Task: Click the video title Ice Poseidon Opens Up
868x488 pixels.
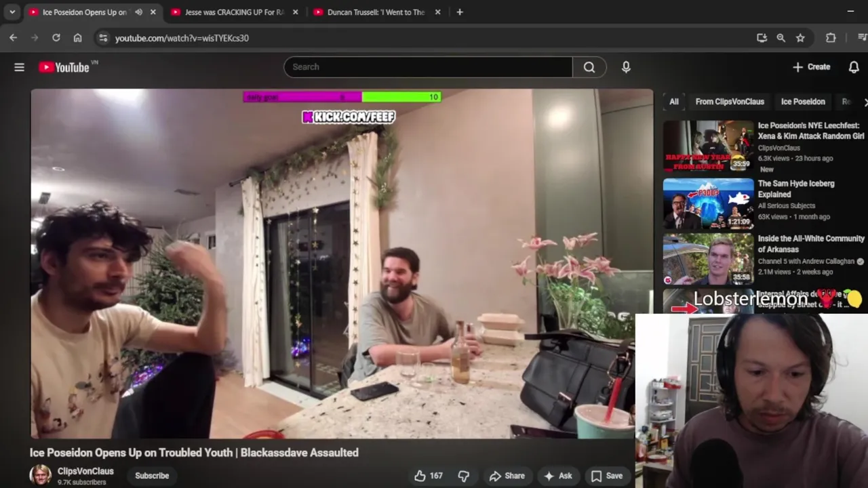Action: click(194, 452)
